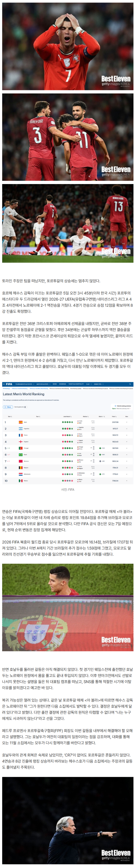This screenshot has height=868, width=135.
Task: Expand the Mexico row chevron
Action: 126,480
